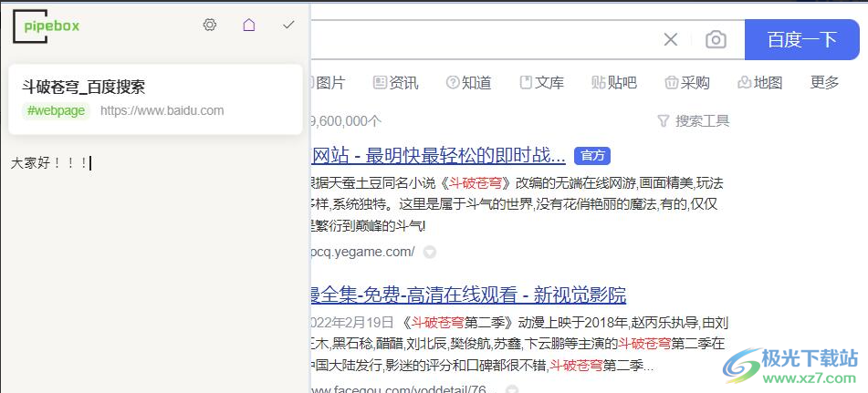The image size is (868, 393).
Task: Switch to the 地图 tab
Action: click(760, 83)
